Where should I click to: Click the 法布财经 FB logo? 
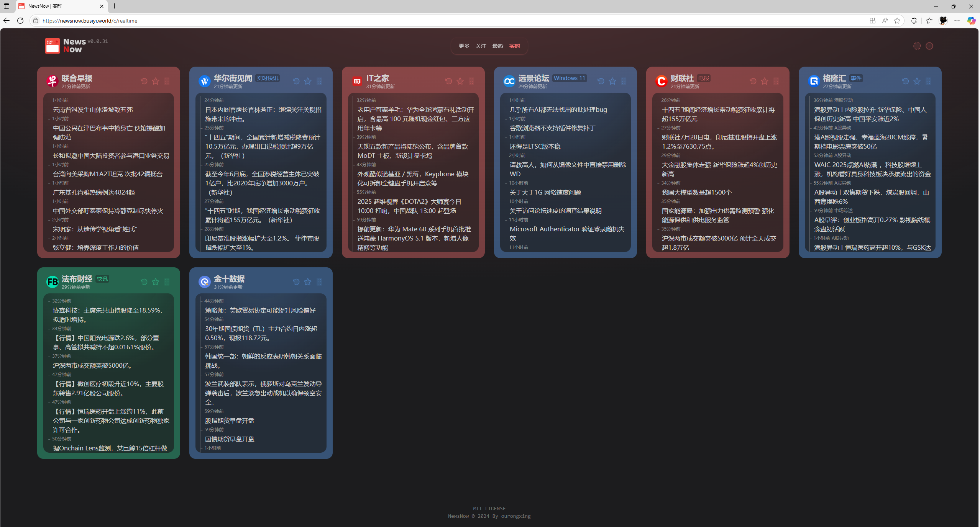pyautogui.click(x=53, y=282)
